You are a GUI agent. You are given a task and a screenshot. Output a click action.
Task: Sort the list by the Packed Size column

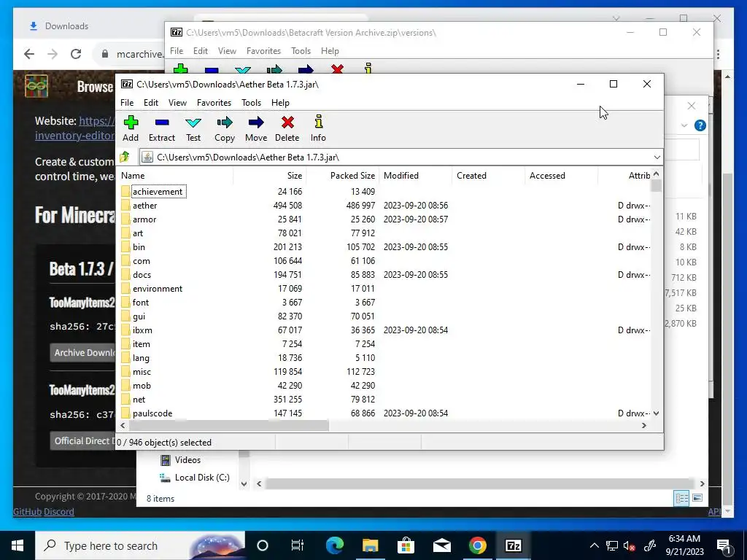[x=343, y=175]
